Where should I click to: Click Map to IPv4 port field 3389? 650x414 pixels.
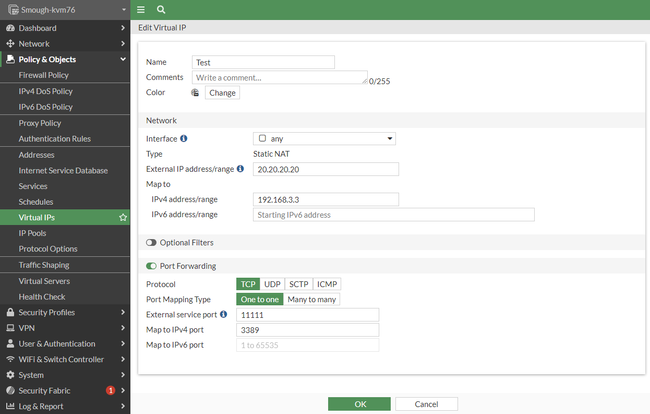(308, 330)
